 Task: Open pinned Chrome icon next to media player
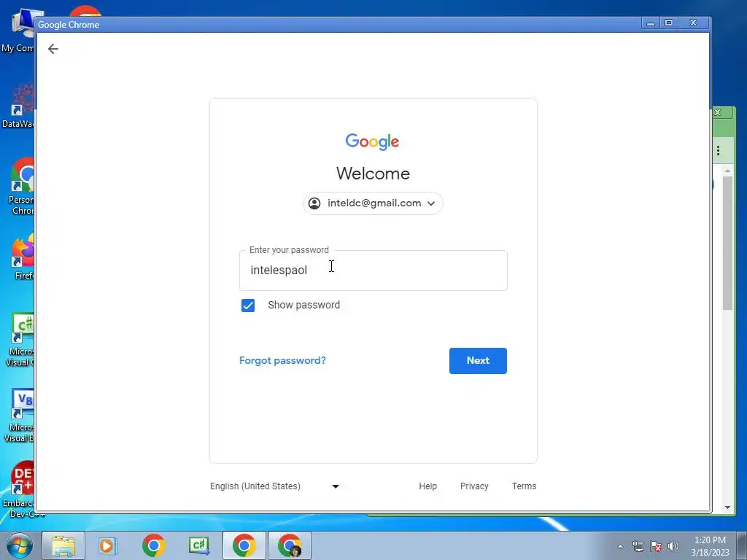click(x=153, y=545)
